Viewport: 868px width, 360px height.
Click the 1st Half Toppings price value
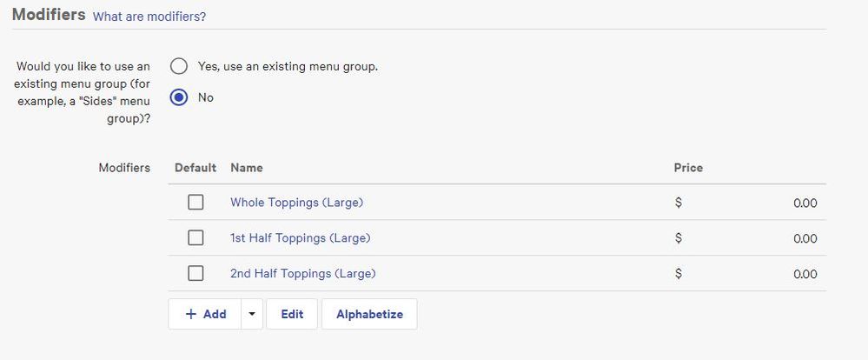(805, 239)
